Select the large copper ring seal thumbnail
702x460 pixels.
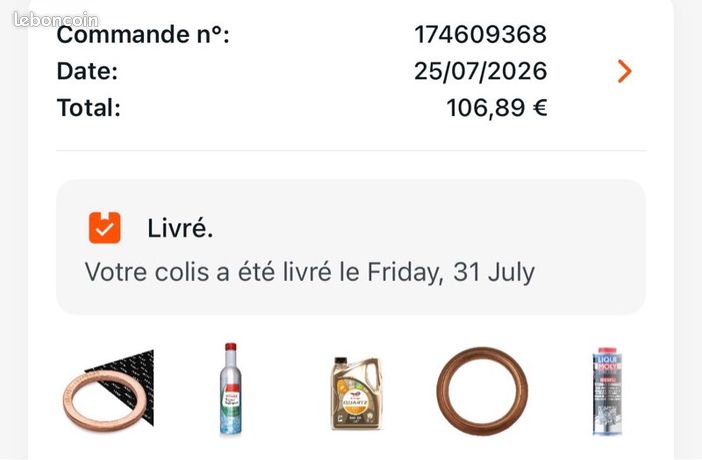tap(482, 391)
